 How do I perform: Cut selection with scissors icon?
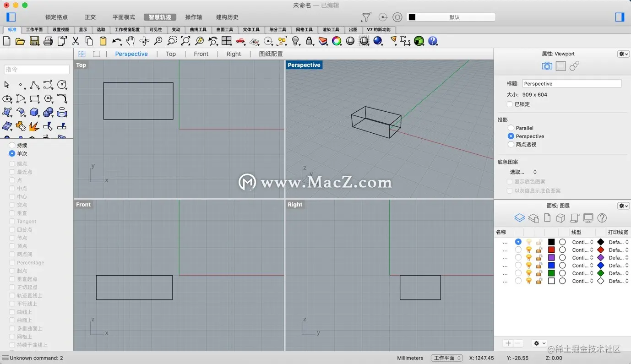tap(76, 41)
